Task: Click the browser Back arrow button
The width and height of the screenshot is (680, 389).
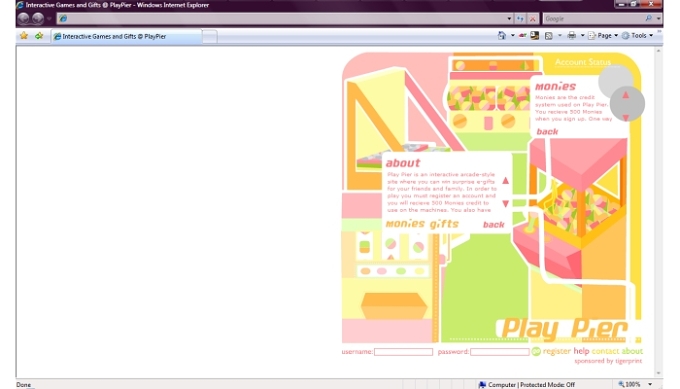Action: click(24, 18)
